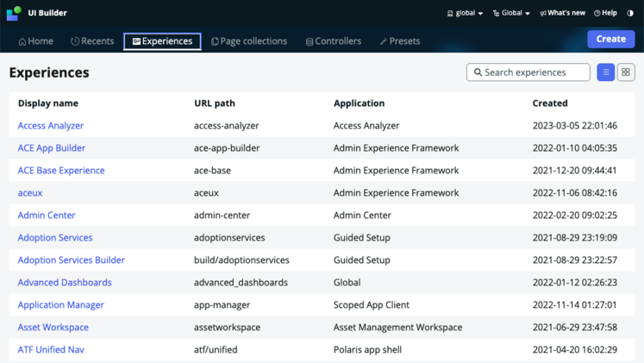Image resolution: width=644 pixels, height=363 pixels.
Task: Click the UI Builder logo icon
Action: coord(14,13)
